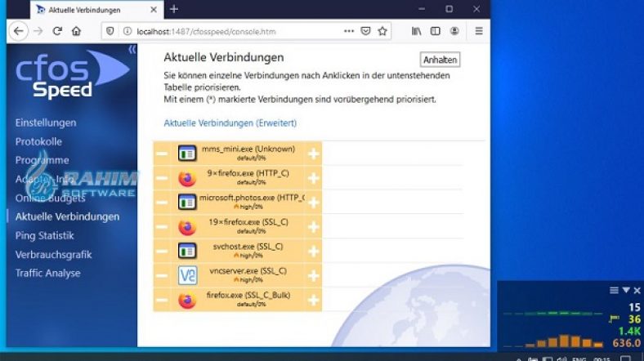Raise priority of microsoft.photos.exe connection
Viewport: 644px width, 361px height.
point(313,203)
